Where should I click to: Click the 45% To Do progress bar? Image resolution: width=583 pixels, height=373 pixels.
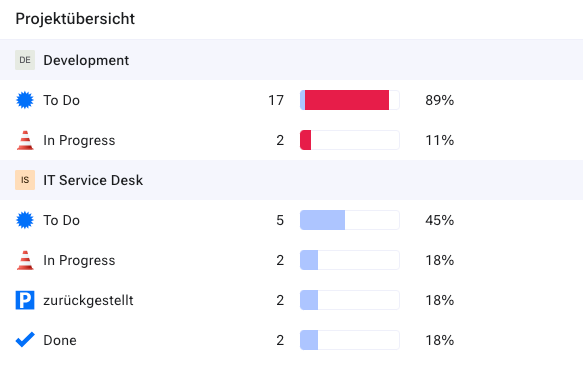350,220
